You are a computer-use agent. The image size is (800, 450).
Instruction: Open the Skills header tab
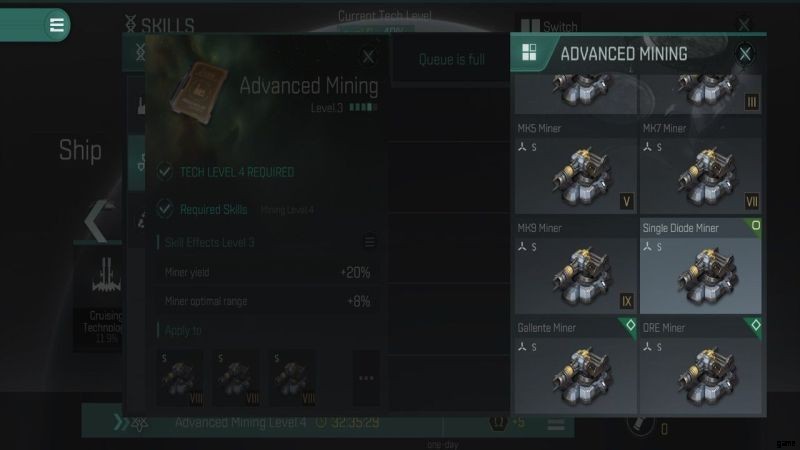click(x=160, y=24)
